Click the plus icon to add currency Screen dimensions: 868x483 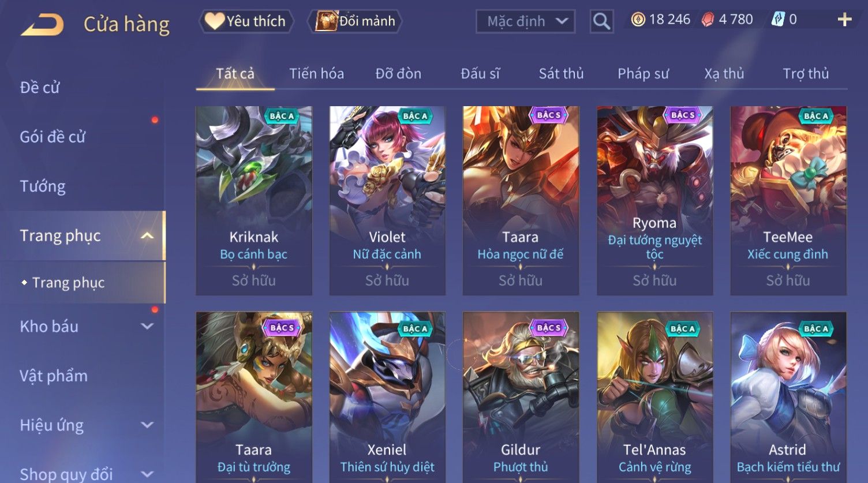pyautogui.click(x=844, y=20)
